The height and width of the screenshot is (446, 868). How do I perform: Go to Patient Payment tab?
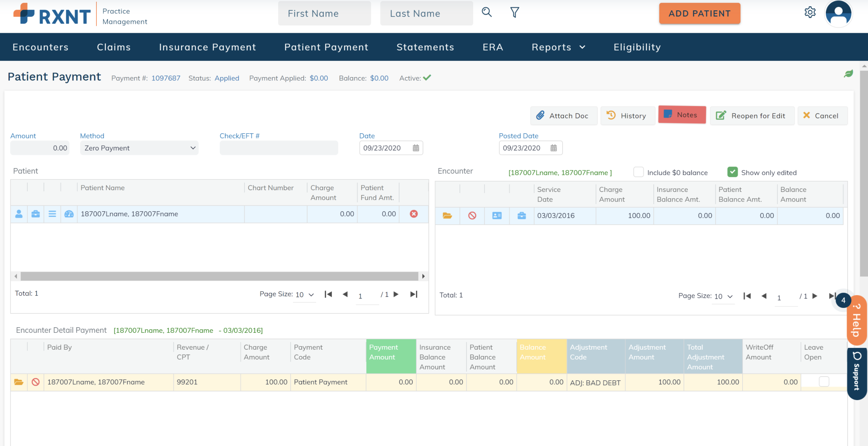(326, 47)
